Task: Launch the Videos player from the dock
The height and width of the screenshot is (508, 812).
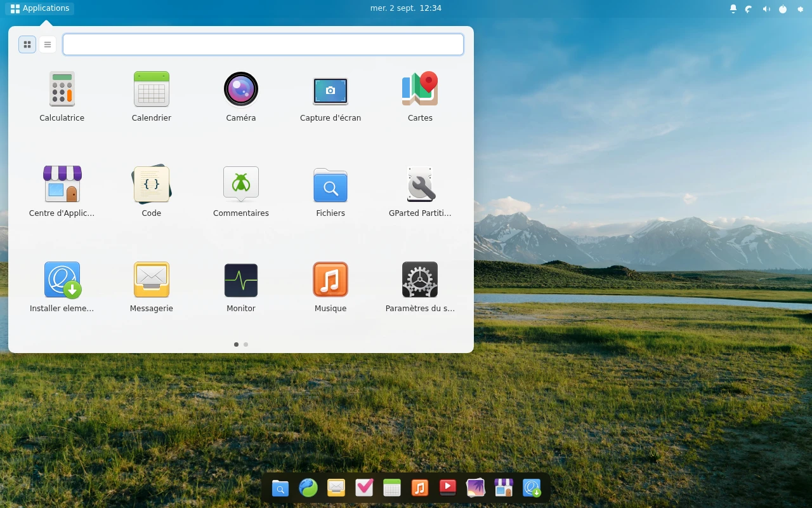Action: (x=448, y=488)
